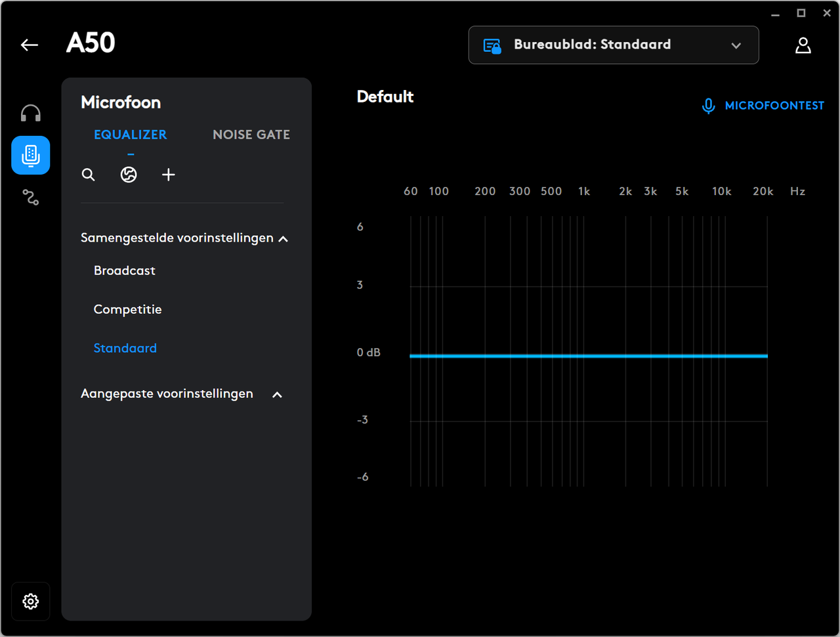This screenshot has width=840, height=637.
Task: Add a new preset with the plus icon
Action: coord(169,175)
